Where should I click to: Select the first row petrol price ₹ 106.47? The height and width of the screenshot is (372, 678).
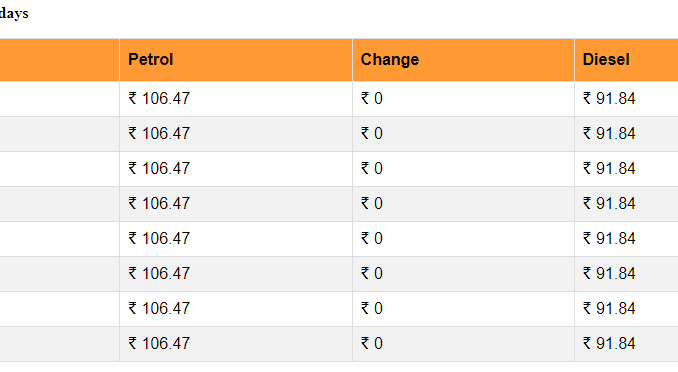coord(159,99)
